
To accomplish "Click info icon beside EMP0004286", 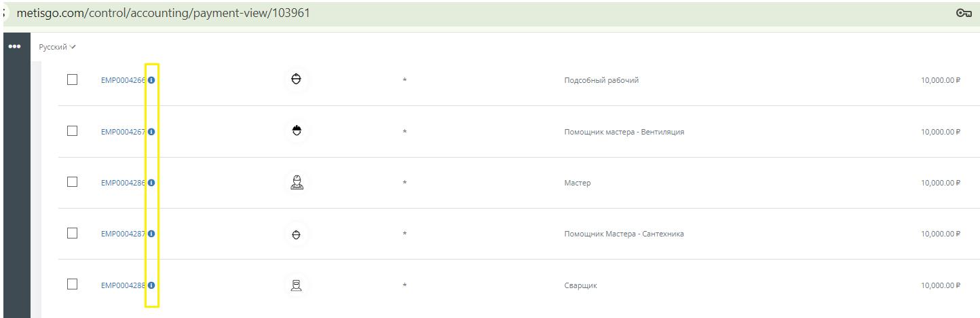I will coord(151,183).
